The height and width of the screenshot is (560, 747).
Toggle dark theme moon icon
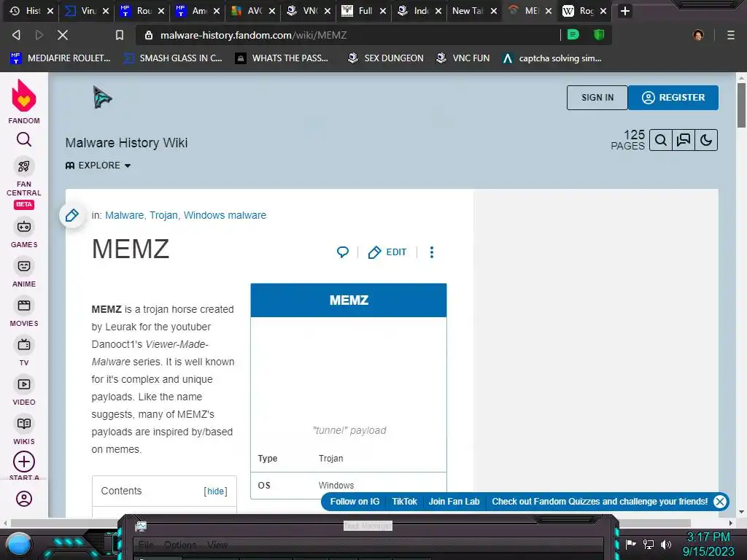click(x=706, y=140)
